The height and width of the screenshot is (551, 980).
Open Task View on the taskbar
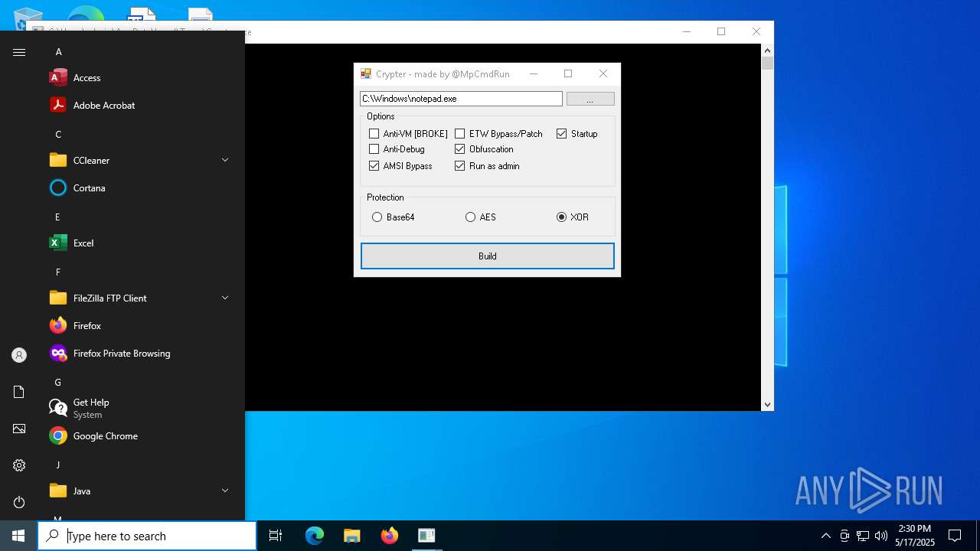point(276,536)
